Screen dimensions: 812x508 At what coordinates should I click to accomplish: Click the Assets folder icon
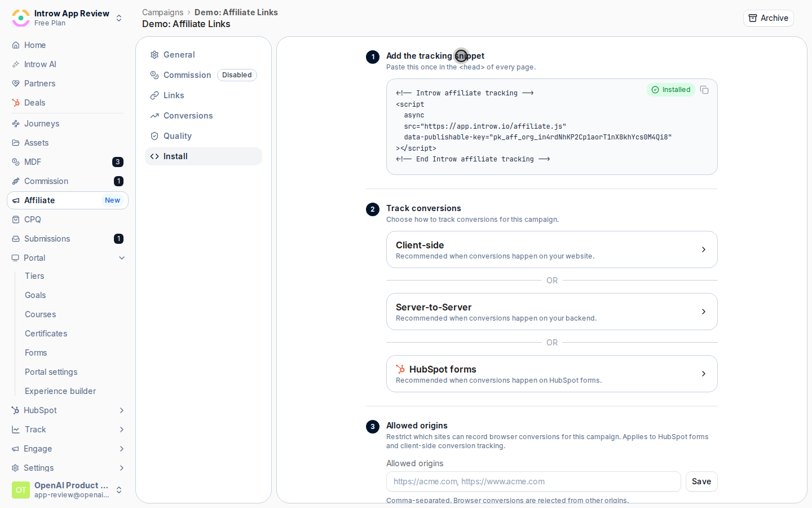[16, 143]
